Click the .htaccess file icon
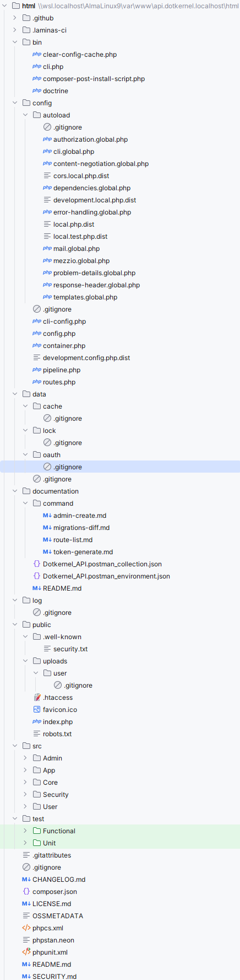240x980 pixels. pos(37,698)
